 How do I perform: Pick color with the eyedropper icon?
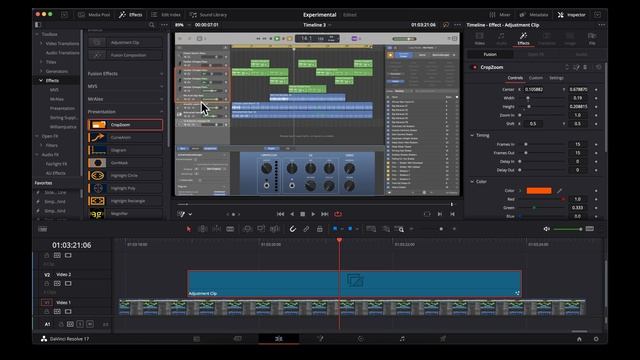point(559,191)
